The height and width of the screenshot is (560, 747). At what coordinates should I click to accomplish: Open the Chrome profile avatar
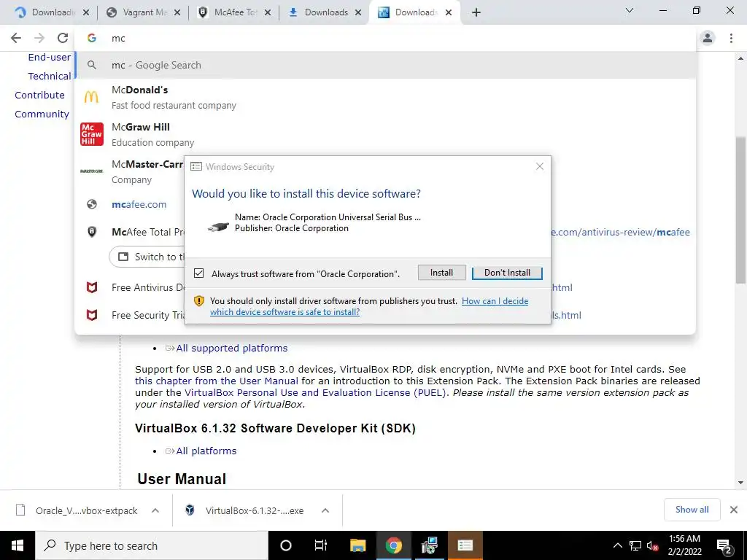(708, 38)
